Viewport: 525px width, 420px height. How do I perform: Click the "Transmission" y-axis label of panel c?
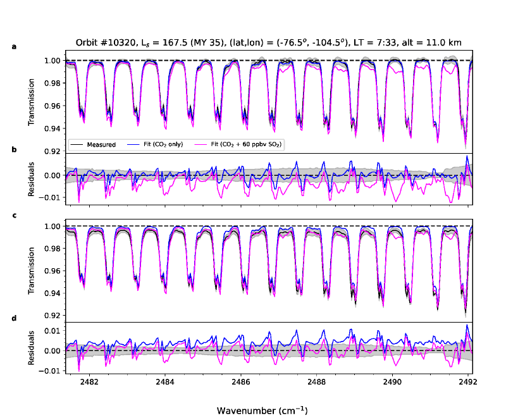coord(31,271)
